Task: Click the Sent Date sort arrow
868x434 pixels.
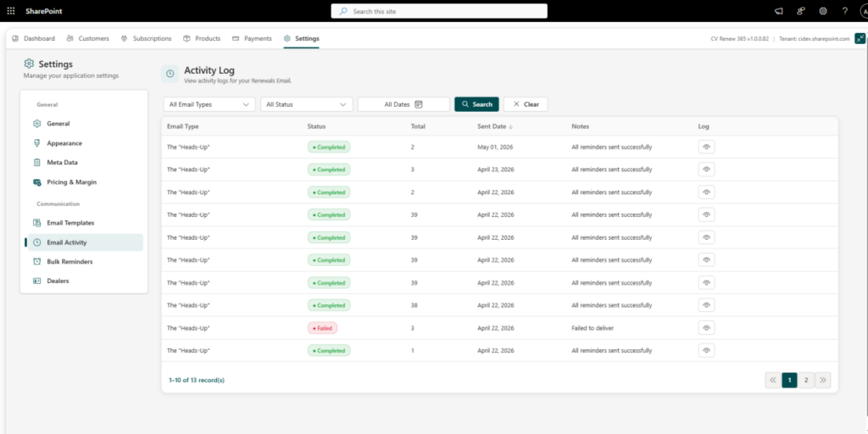Action: (511, 127)
